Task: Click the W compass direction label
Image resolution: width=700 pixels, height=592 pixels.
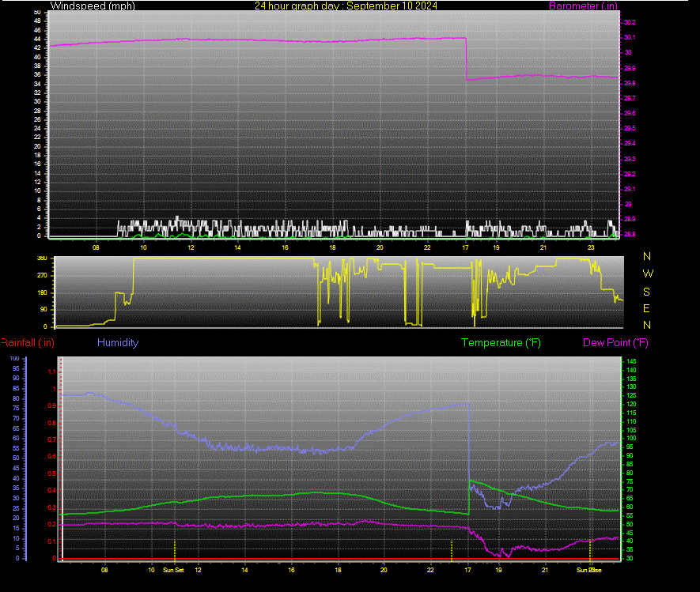Action: tap(648, 273)
